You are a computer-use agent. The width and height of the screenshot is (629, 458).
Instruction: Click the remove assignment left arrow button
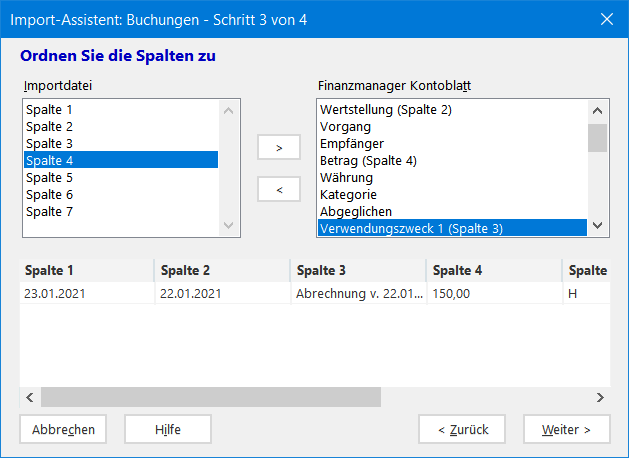(279, 188)
